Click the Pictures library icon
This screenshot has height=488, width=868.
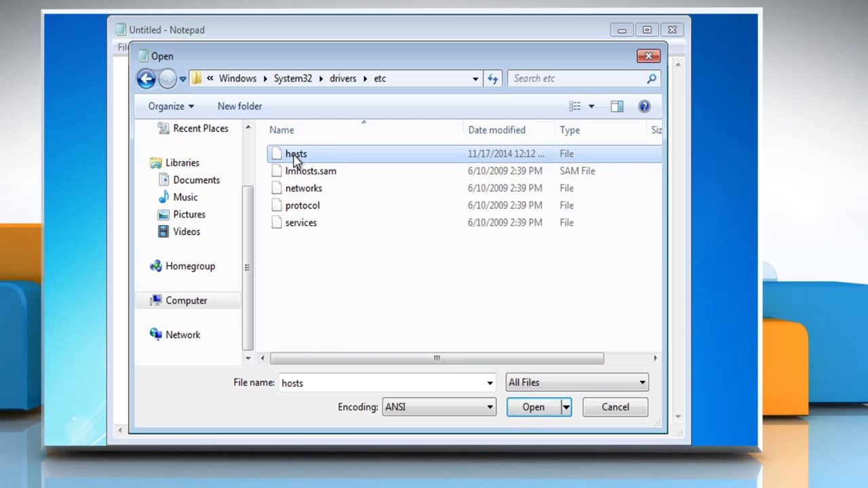click(163, 214)
